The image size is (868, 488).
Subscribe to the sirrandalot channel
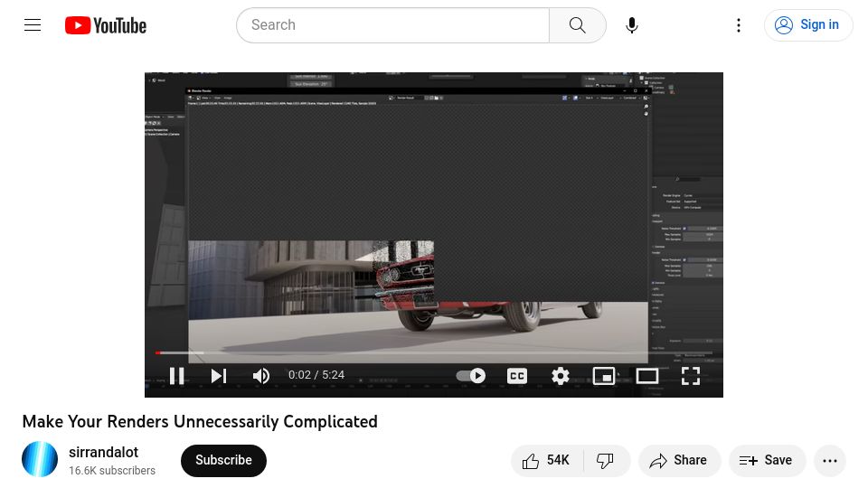coord(223,460)
